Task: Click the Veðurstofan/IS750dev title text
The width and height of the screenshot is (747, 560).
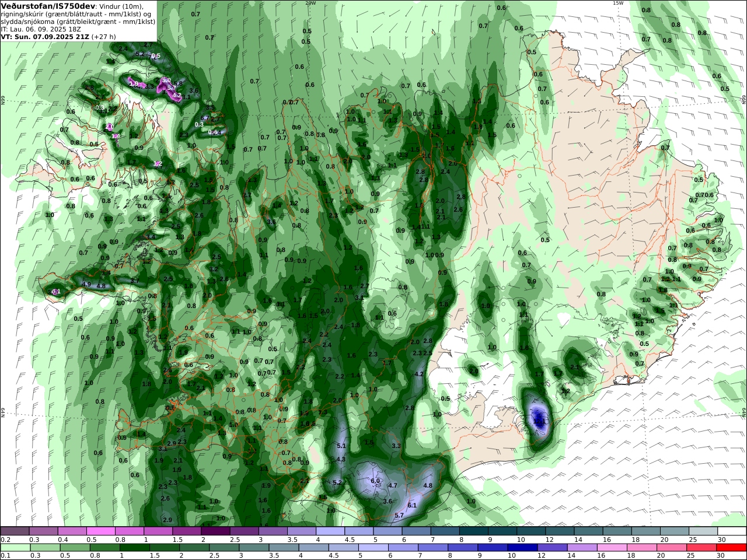Action: [x=47, y=5]
